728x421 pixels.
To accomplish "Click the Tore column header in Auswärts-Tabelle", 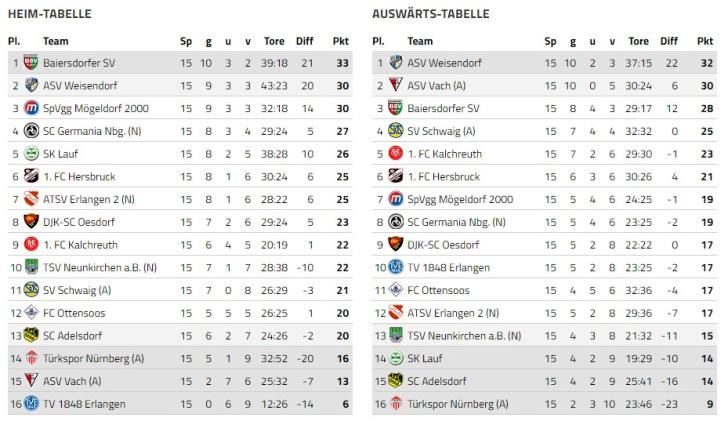I will pos(638,41).
